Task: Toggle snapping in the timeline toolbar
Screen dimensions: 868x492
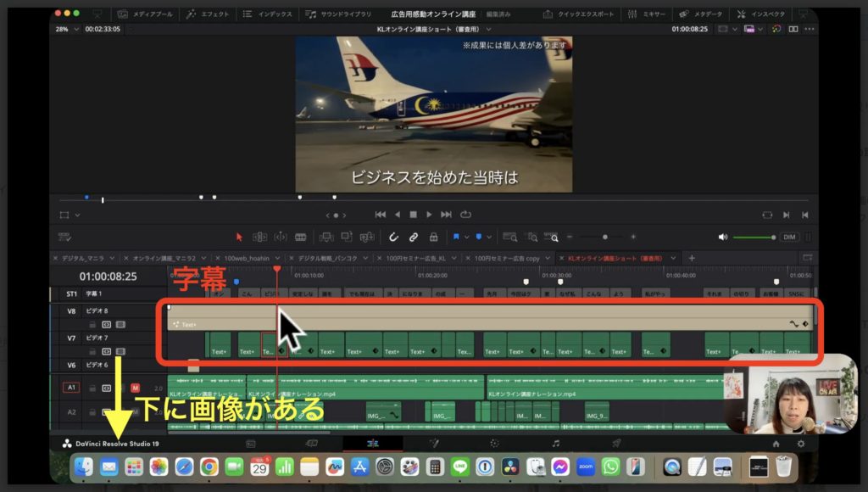Action: (395, 237)
